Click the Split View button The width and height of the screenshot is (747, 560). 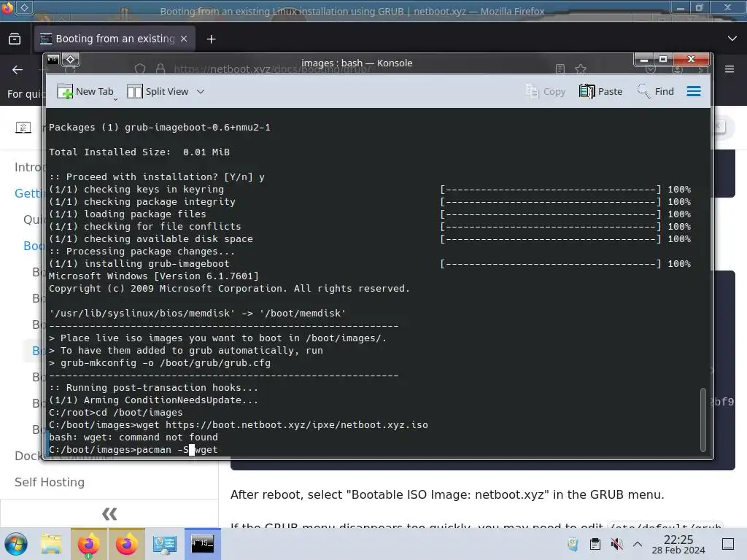click(x=158, y=91)
